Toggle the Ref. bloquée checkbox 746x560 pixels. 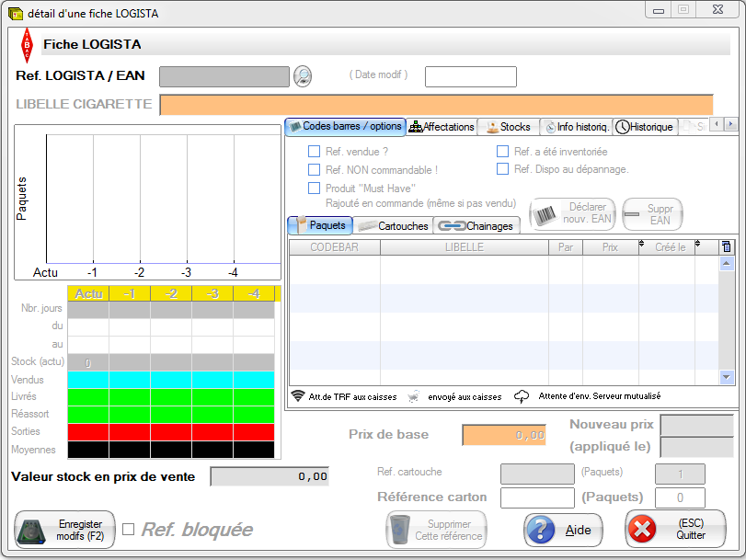point(129,530)
